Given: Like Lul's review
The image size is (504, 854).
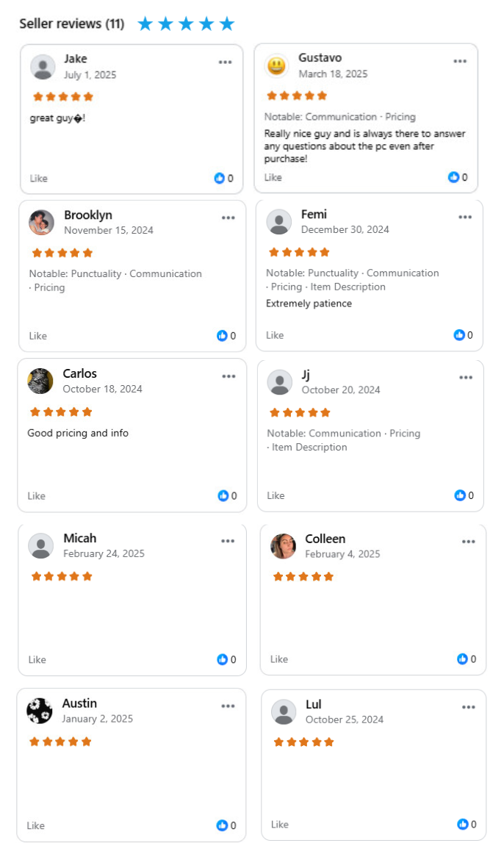Looking at the screenshot, I should [x=280, y=824].
